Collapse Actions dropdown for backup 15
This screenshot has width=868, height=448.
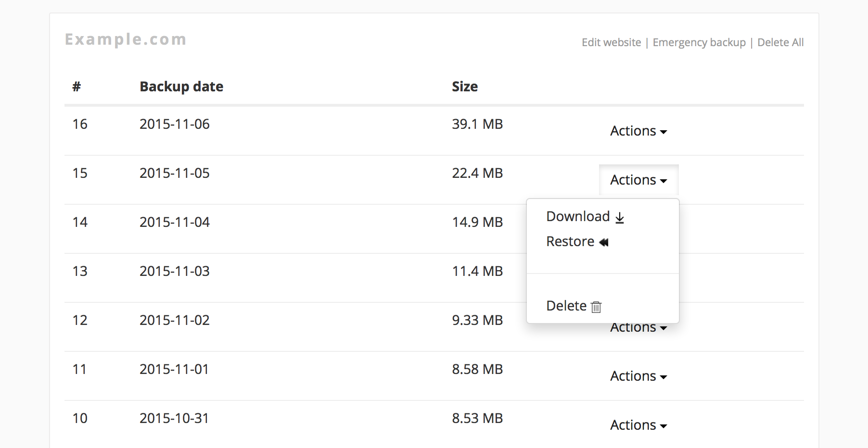click(638, 180)
